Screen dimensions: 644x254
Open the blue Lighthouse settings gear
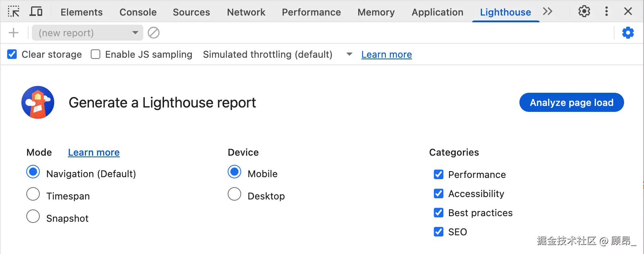[628, 33]
